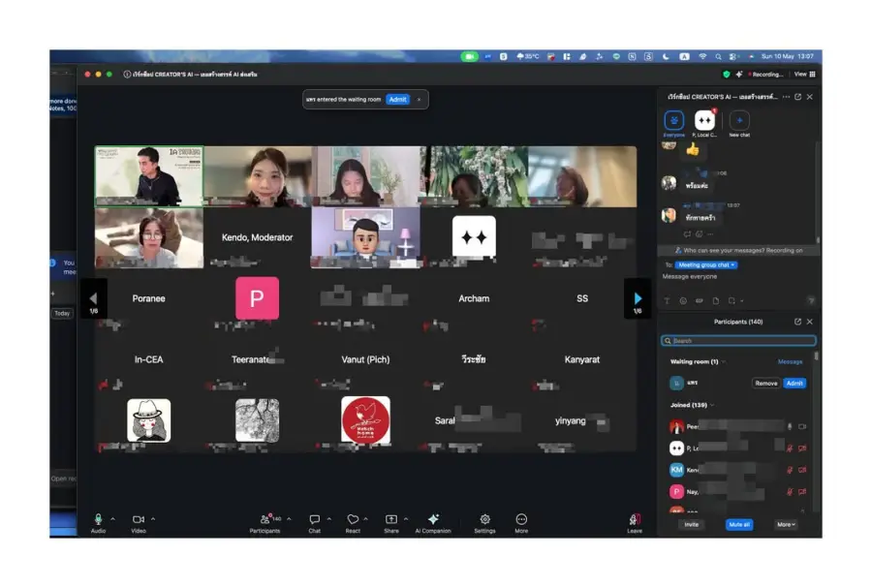The width and height of the screenshot is (872, 588).
Task: Pop out the chat panel
Action: coord(798,97)
